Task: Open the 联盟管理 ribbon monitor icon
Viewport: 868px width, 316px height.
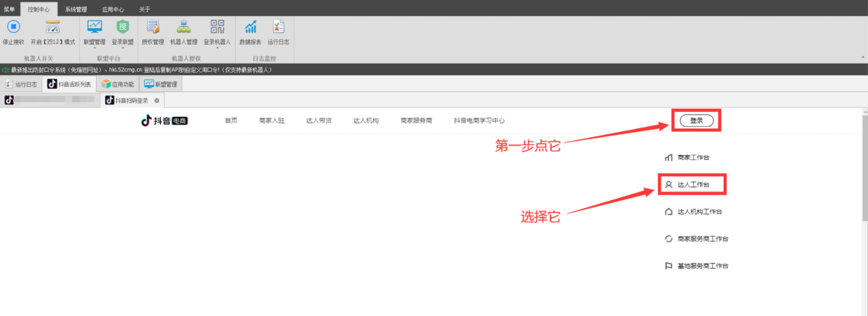Action: click(94, 27)
